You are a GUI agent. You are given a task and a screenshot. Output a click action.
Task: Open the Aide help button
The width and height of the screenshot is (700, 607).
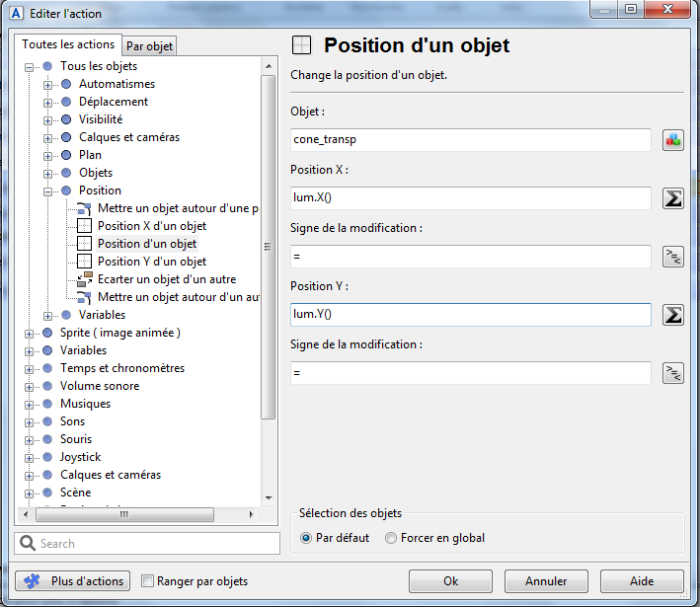click(642, 581)
